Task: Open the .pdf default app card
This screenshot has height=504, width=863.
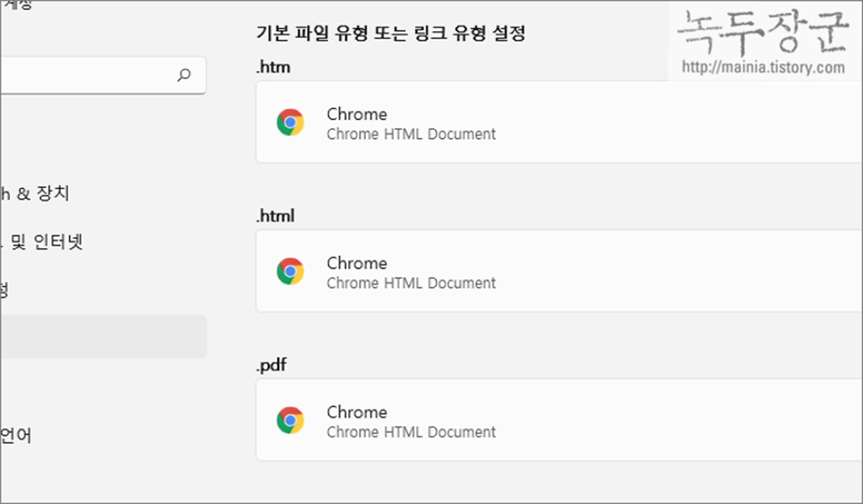Action: 559,420
